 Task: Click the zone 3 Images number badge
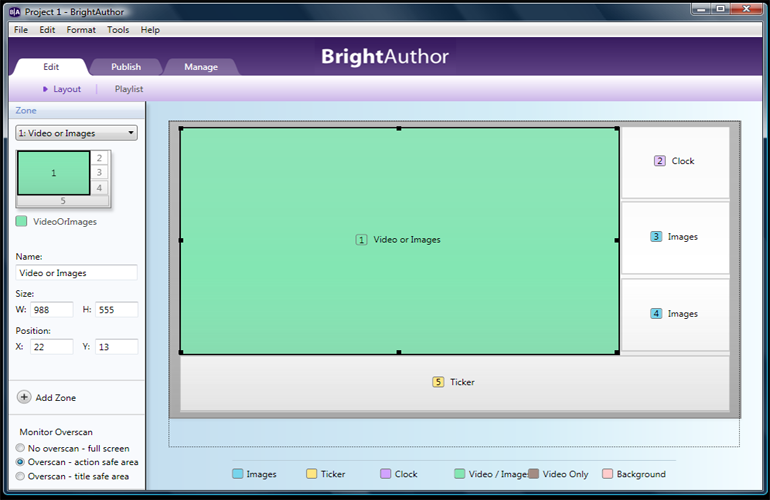656,237
